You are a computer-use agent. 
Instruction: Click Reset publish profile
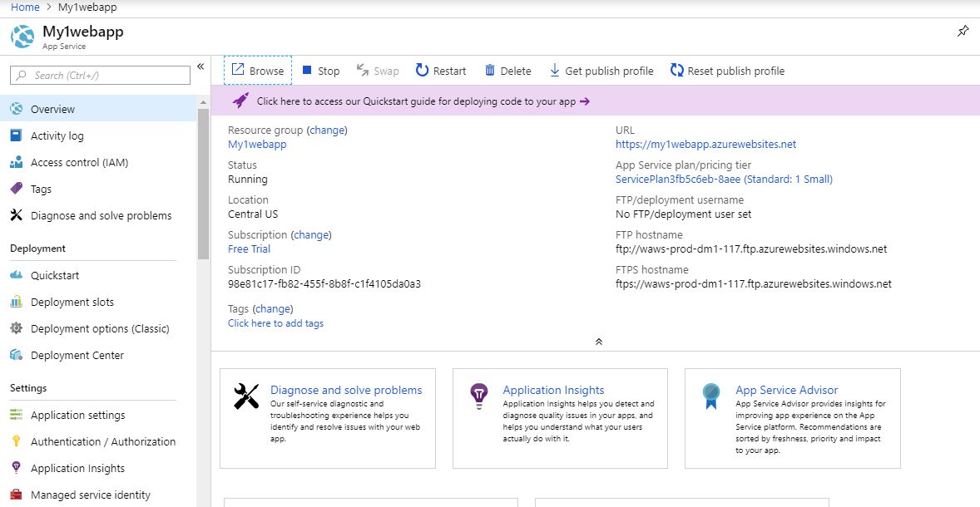727,71
